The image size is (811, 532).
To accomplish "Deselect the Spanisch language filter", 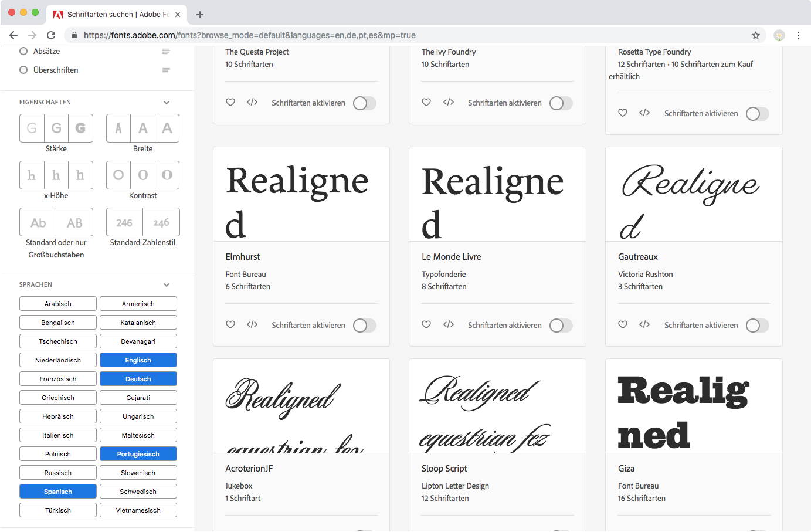I will pos(58,492).
